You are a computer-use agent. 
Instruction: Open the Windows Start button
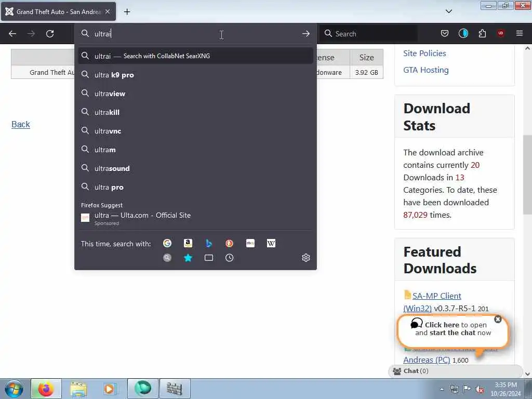click(x=14, y=389)
